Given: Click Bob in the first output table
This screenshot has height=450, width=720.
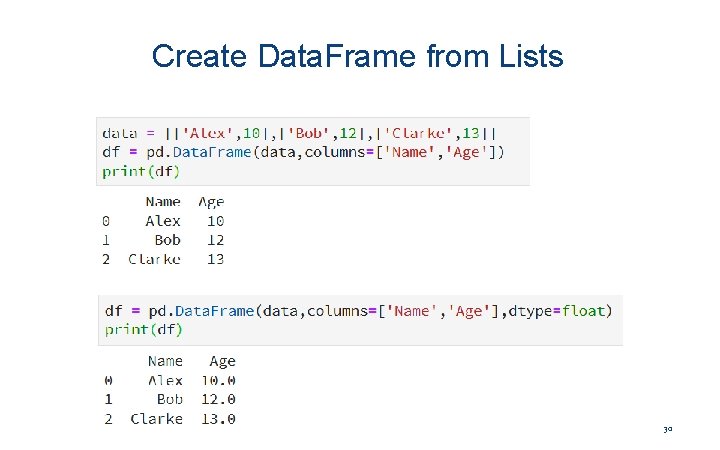Looking at the screenshot, I should (x=168, y=240).
